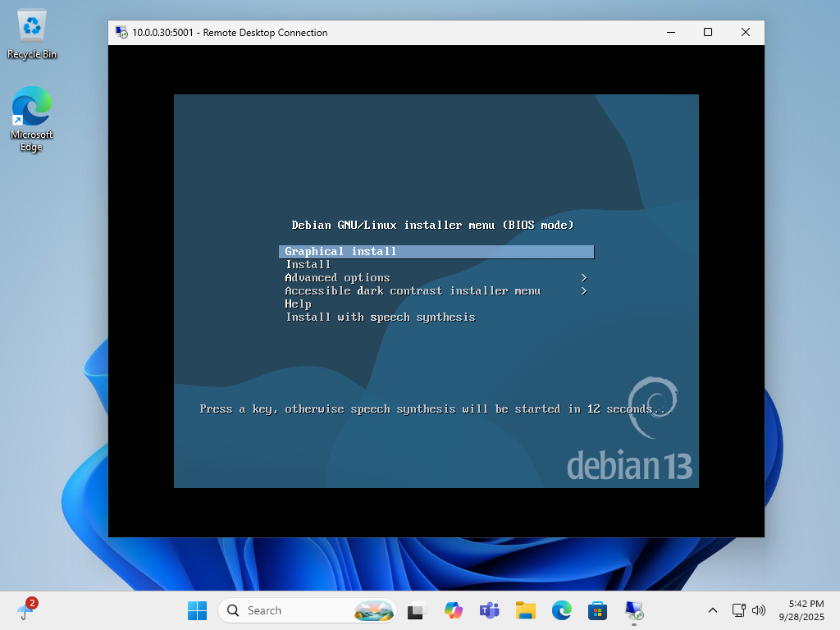Screen dimensions: 840x630
Task: Open the Windows Start menu
Action: 197,610
